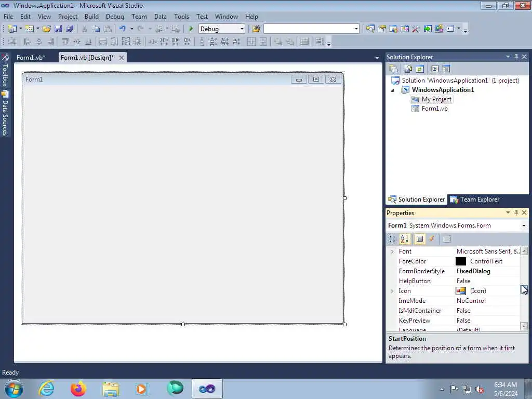
Task: Click the Align Lefts layout icon
Action: pyautogui.click(x=28, y=42)
